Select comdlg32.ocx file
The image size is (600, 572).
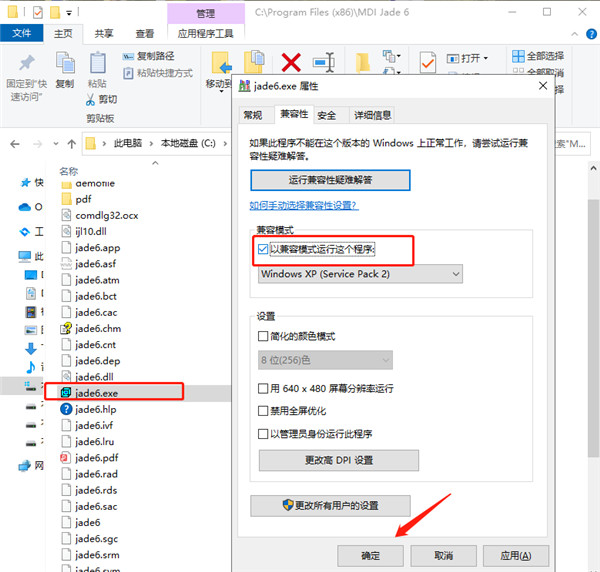click(107, 215)
